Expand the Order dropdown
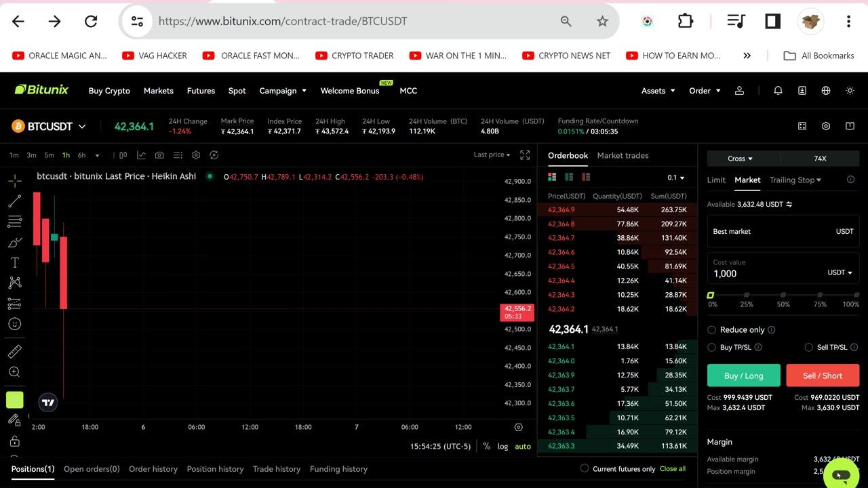 [705, 90]
